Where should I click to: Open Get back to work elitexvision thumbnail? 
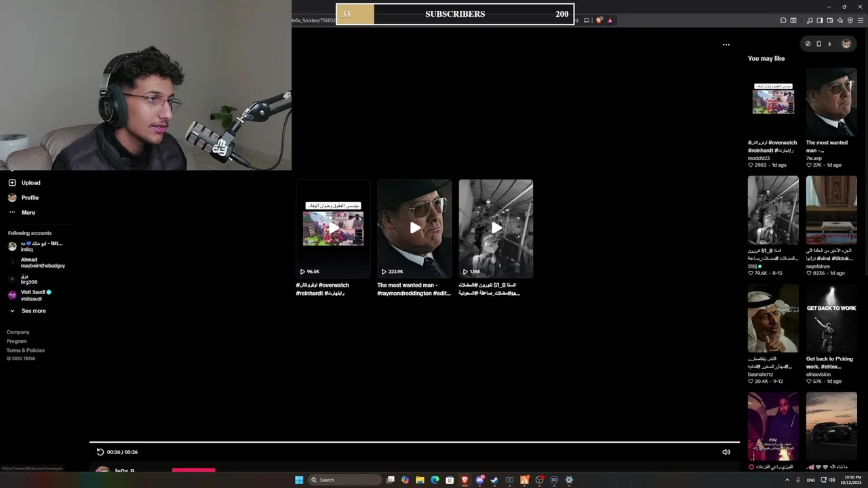click(x=831, y=319)
